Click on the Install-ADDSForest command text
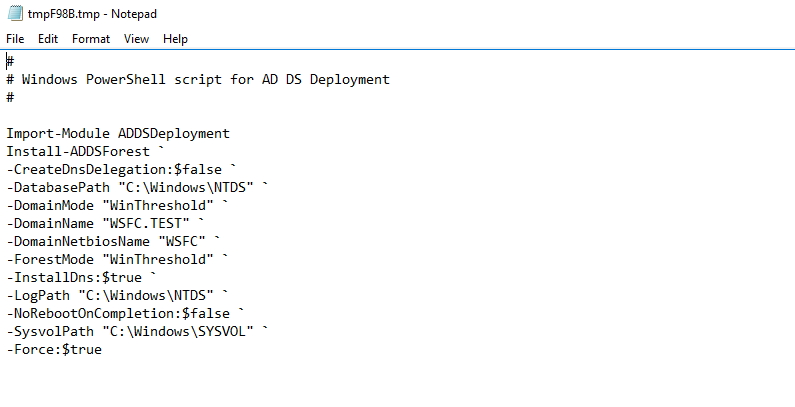The width and height of the screenshot is (795, 407). coord(77,151)
